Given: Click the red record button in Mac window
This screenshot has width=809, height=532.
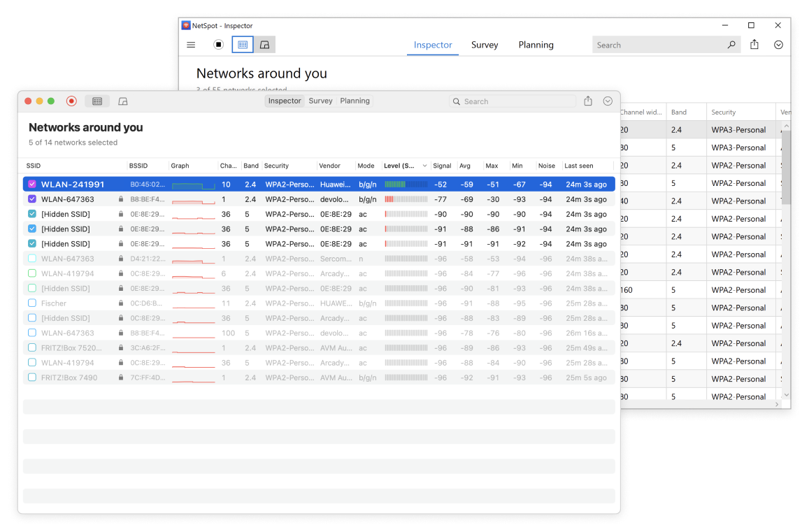Looking at the screenshot, I should pos(71,101).
